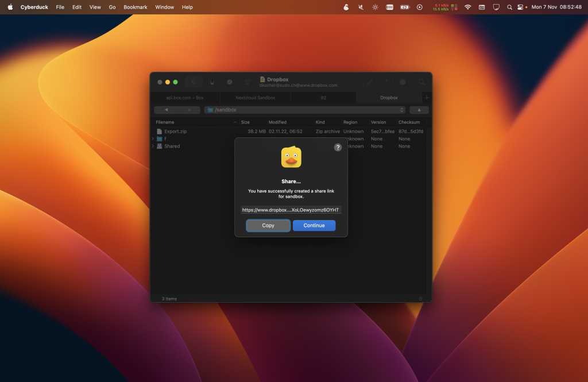Viewport: 588px width, 382px height.
Task: Open the Edit menu
Action: (77, 7)
